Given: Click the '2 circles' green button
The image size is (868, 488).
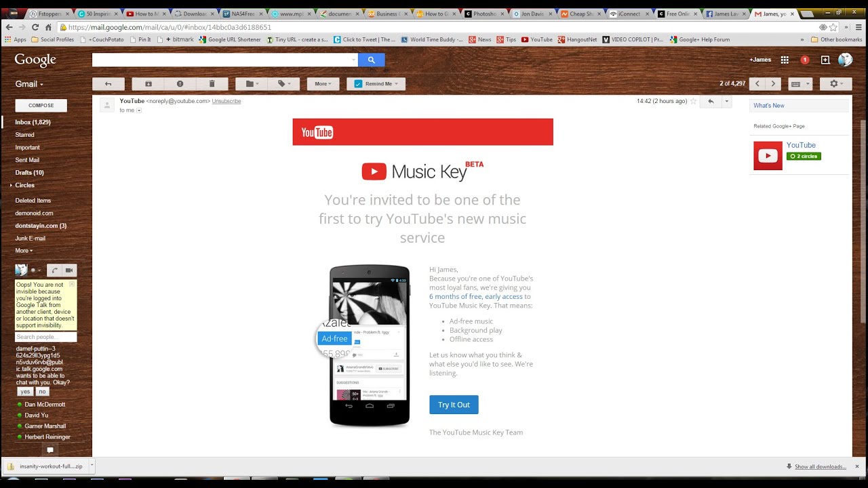Looking at the screenshot, I should (804, 157).
